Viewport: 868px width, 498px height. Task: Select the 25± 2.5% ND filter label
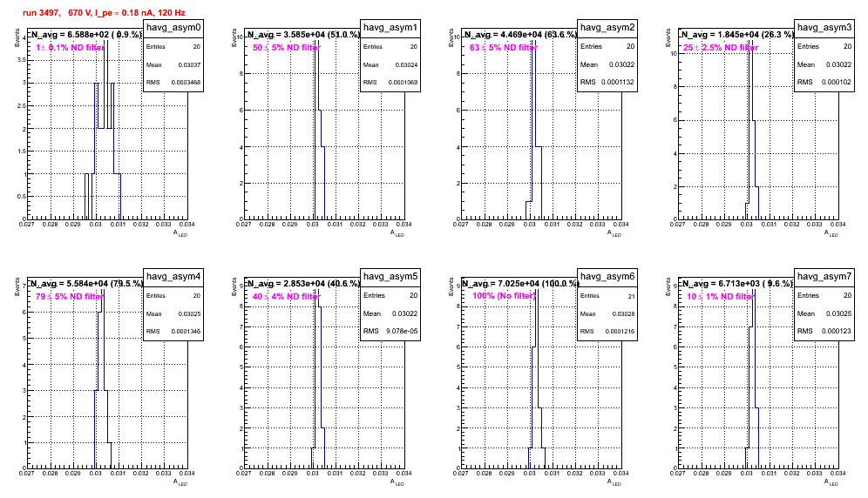(x=720, y=48)
